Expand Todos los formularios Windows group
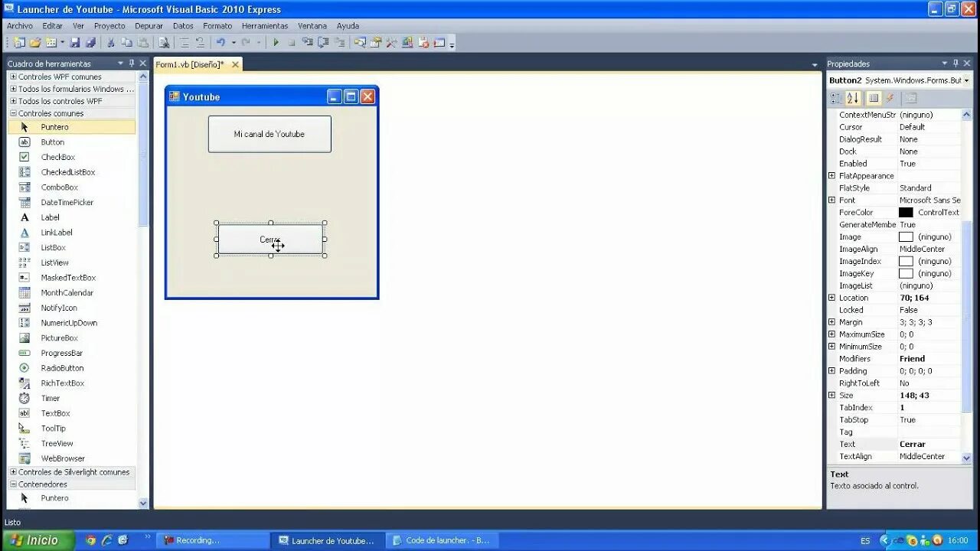 [13, 89]
